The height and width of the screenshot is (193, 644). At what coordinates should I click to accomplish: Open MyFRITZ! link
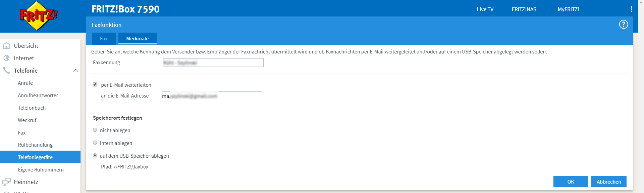click(568, 9)
